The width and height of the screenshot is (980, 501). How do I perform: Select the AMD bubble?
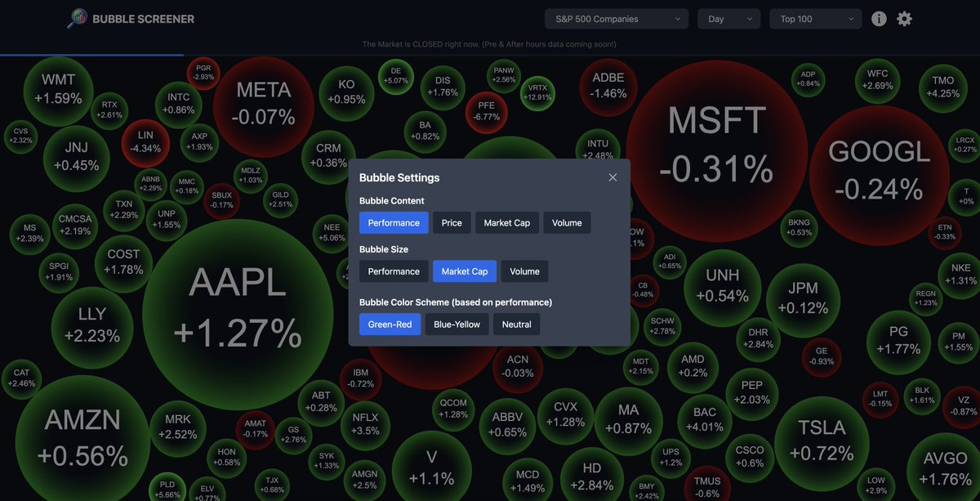[x=693, y=366]
